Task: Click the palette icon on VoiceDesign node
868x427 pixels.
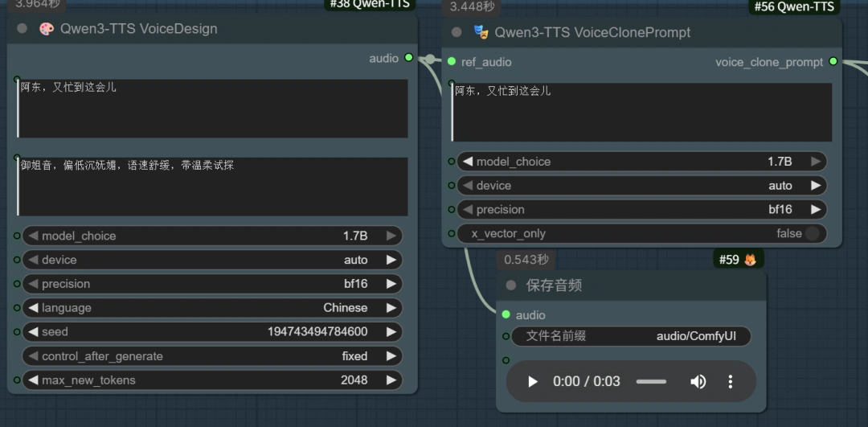Action: pos(47,29)
